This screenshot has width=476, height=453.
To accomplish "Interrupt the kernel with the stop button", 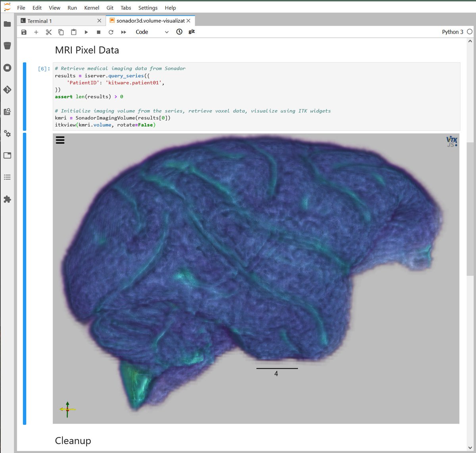I will [x=98, y=32].
